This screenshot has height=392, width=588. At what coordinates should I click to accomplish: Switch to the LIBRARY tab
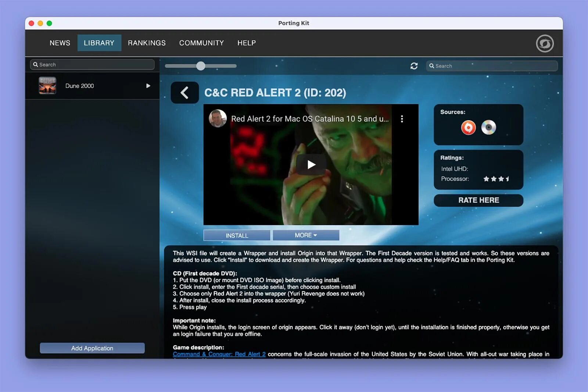[99, 43]
